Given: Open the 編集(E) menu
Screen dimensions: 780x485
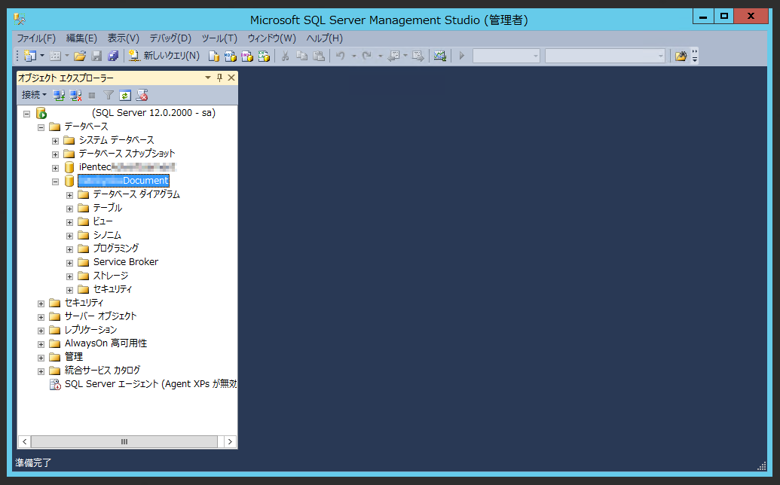Looking at the screenshot, I should pos(82,38).
